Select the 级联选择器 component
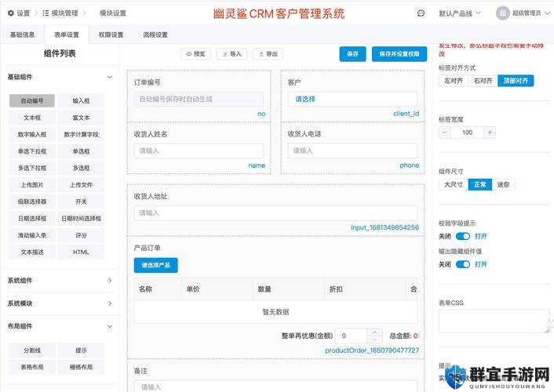 coord(32,201)
